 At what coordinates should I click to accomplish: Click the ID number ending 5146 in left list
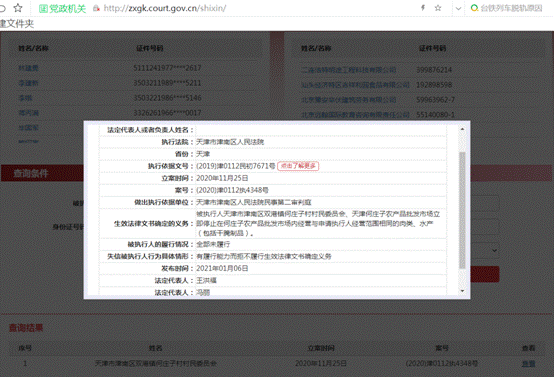pos(167,98)
